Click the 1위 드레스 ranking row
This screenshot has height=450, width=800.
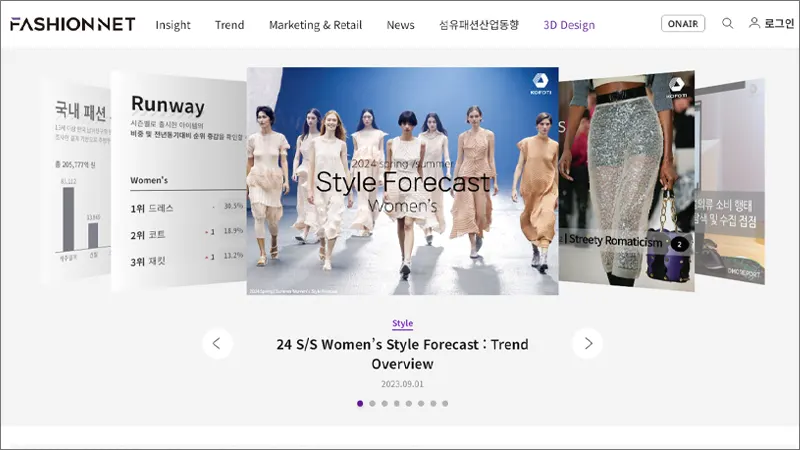[x=187, y=208]
